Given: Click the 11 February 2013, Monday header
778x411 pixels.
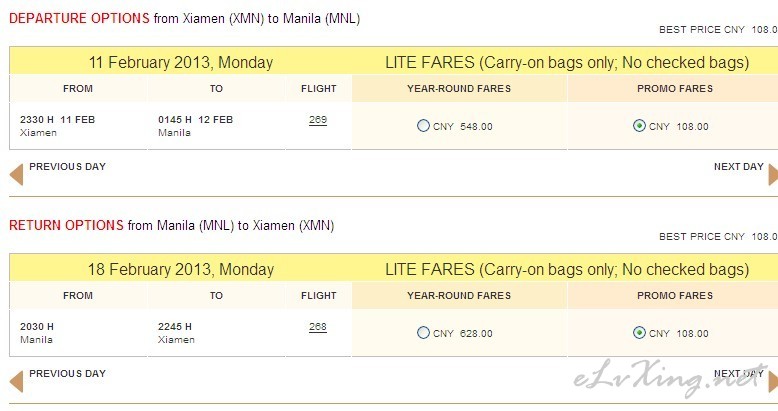Looking at the screenshot, I should [181, 63].
